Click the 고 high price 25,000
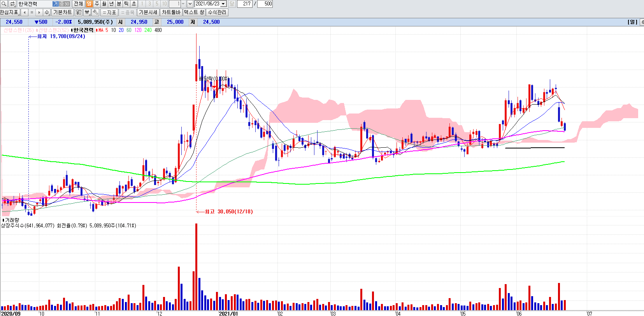644x316 pixels. [175, 22]
